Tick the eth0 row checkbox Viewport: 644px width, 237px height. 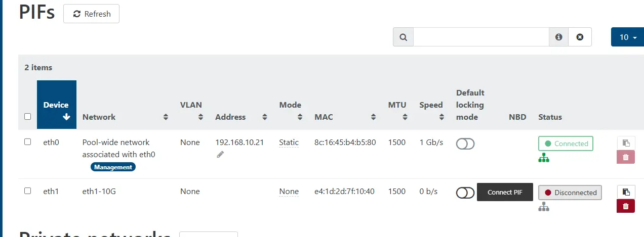click(28, 142)
